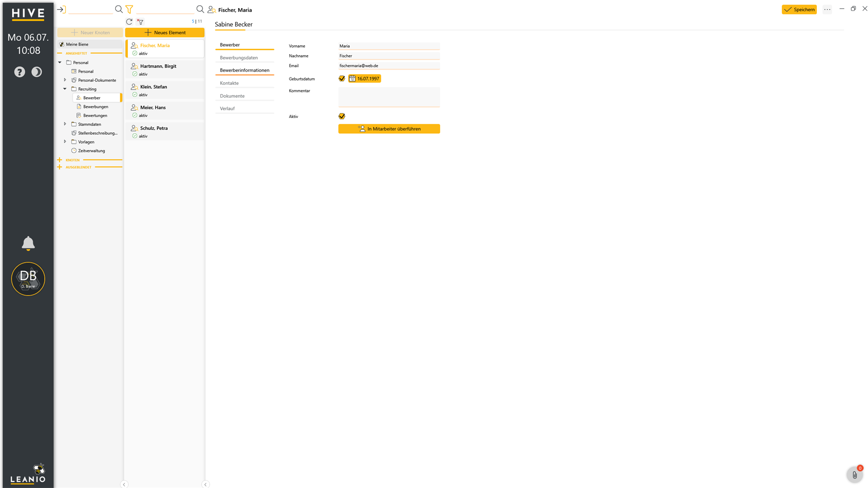Image resolution: width=868 pixels, height=488 pixels.
Task: Select applicant Fischer, Maria in list
Action: (165, 49)
